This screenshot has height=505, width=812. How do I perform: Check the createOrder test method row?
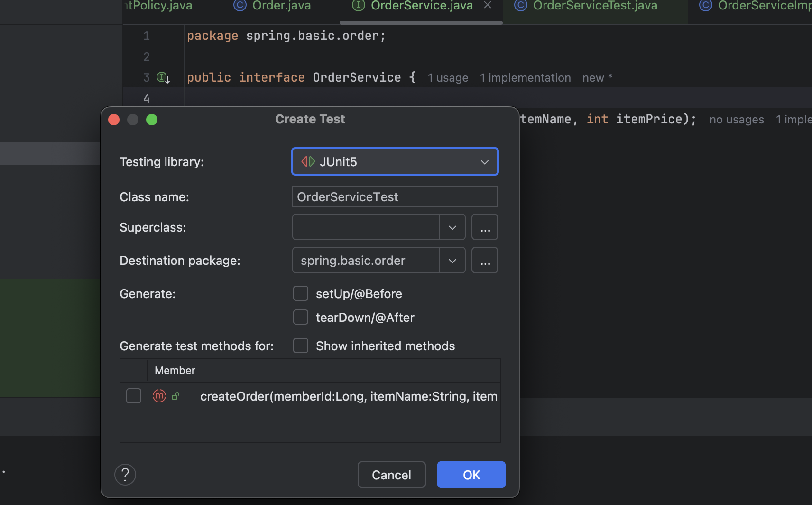134,396
